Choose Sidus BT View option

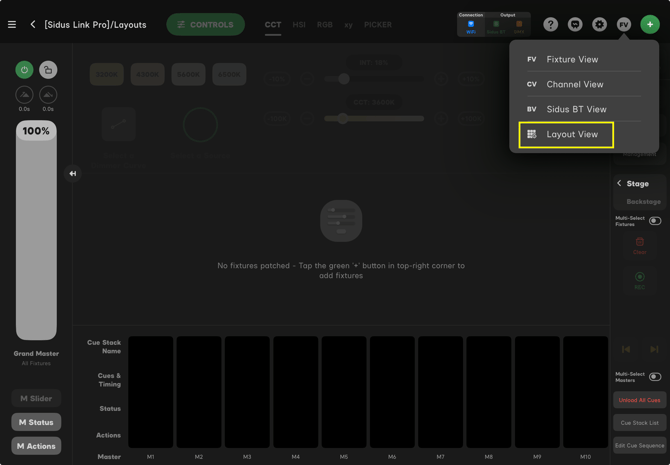click(576, 109)
